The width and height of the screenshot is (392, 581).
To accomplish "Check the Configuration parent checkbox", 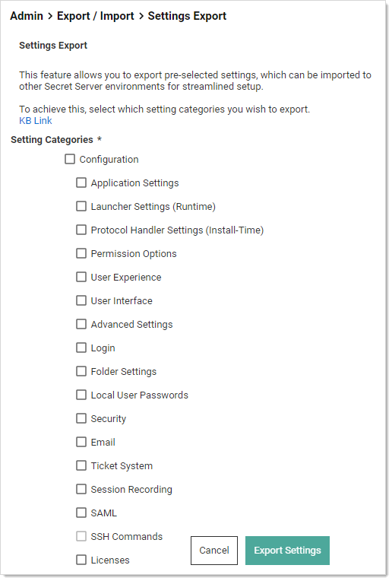I will pyautogui.click(x=70, y=160).
